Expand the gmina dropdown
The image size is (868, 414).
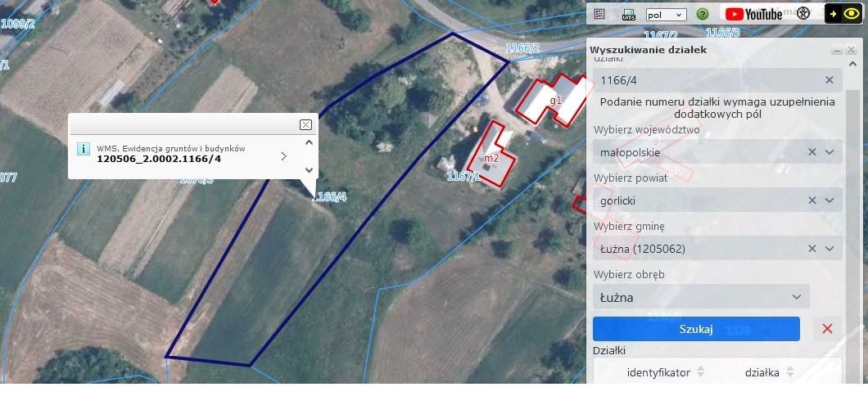coord(830,249)
